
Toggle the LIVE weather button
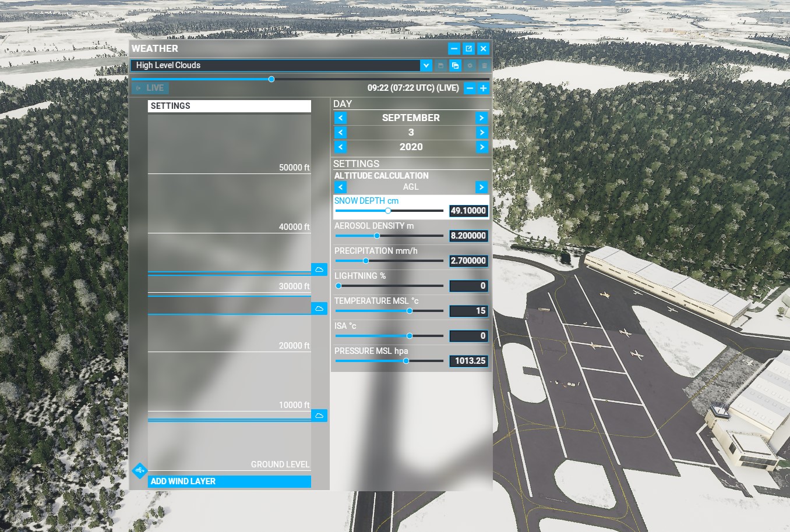150,88
